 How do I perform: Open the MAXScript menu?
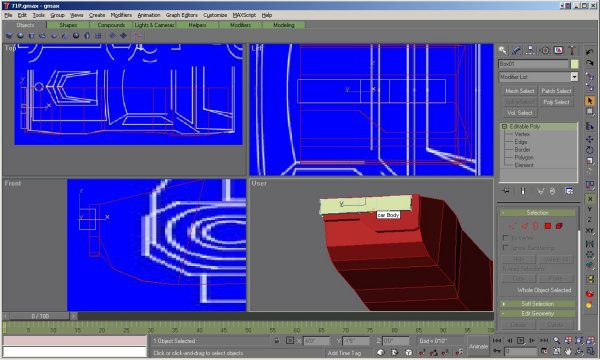click(x=244, y=15)
